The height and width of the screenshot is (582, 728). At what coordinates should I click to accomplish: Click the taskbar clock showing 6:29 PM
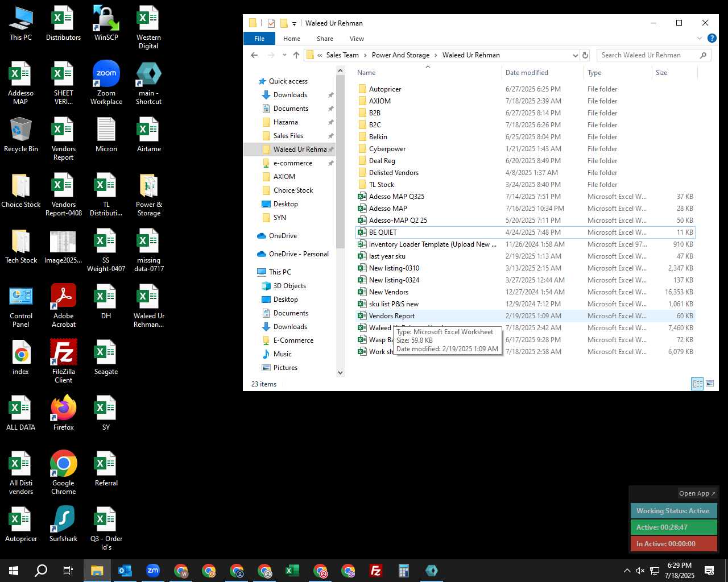pos(680,571)
